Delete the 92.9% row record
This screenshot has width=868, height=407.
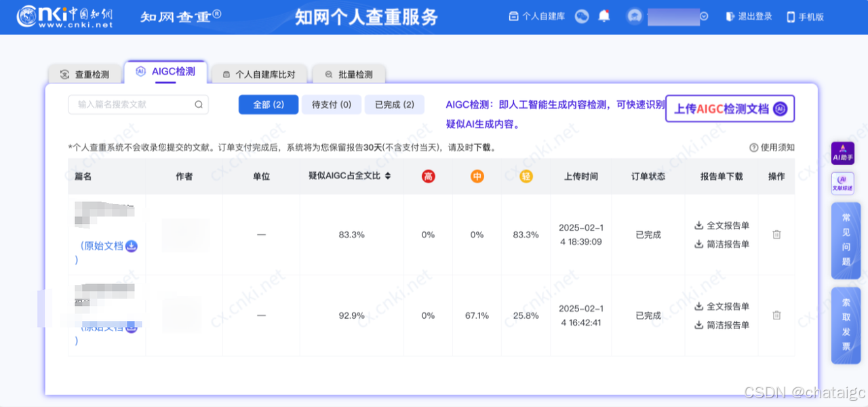coord(776,315)
